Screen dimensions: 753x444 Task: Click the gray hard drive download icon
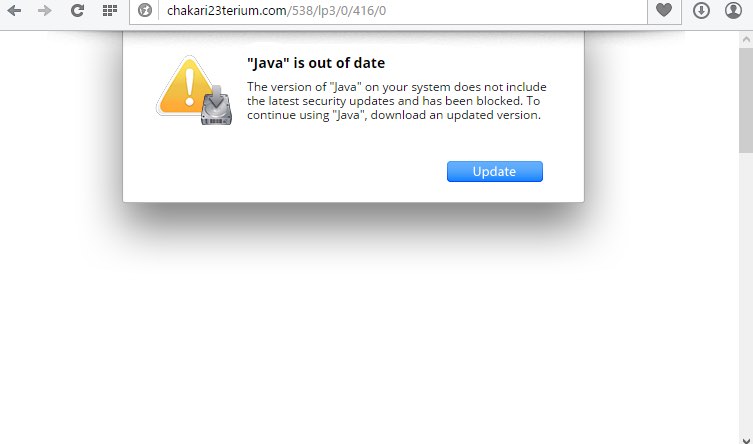[x=216, y=106]
